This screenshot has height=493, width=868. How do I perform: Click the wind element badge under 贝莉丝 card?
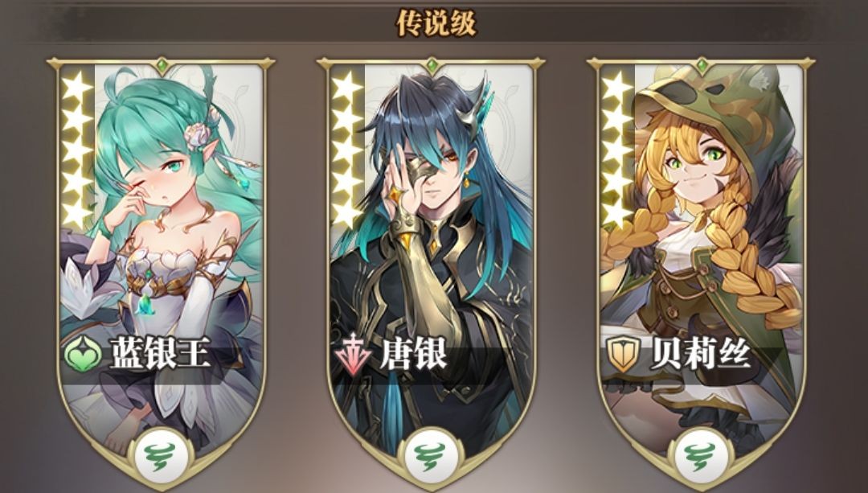click(700, 458)
